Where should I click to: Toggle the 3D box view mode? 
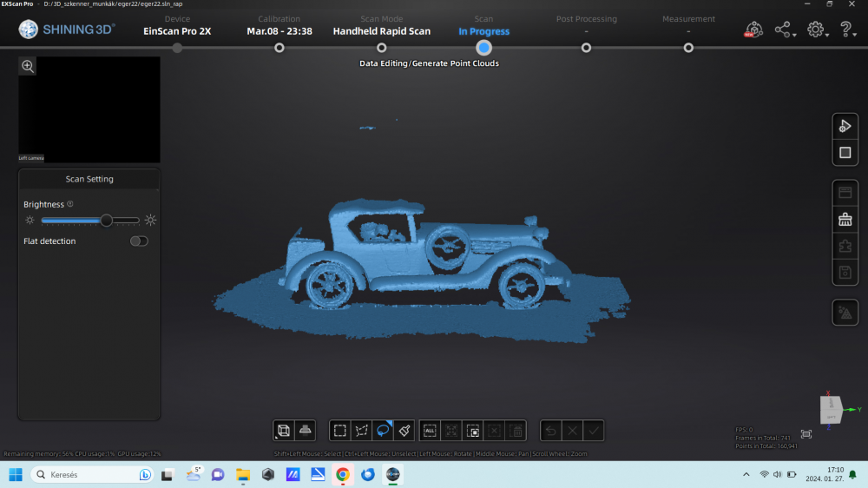pos(283,430)
